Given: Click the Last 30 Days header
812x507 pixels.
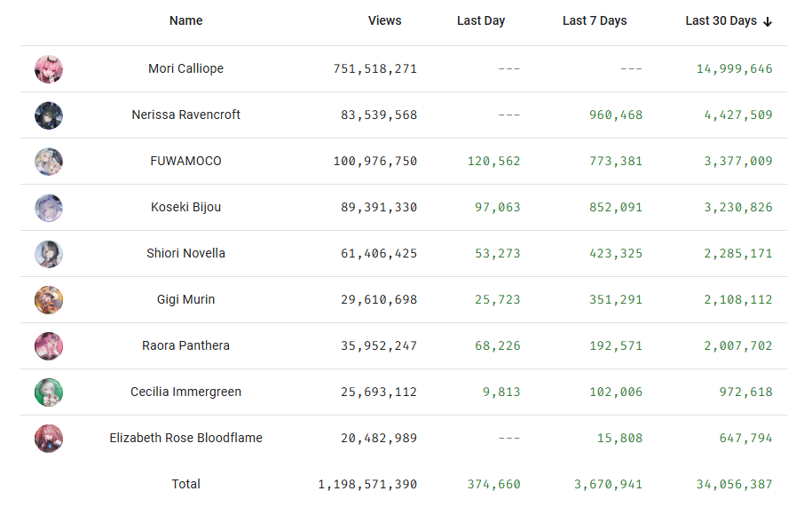Looking at the screenshot, I should click(721, 20).
